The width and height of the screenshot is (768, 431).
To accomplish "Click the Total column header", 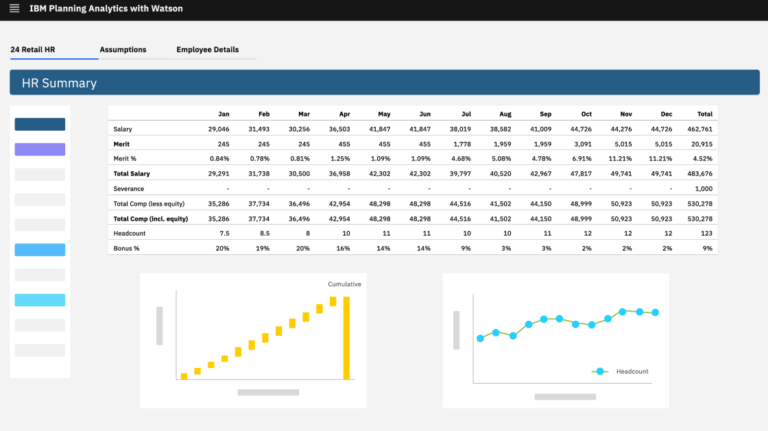I will click(x=704, y=114).
